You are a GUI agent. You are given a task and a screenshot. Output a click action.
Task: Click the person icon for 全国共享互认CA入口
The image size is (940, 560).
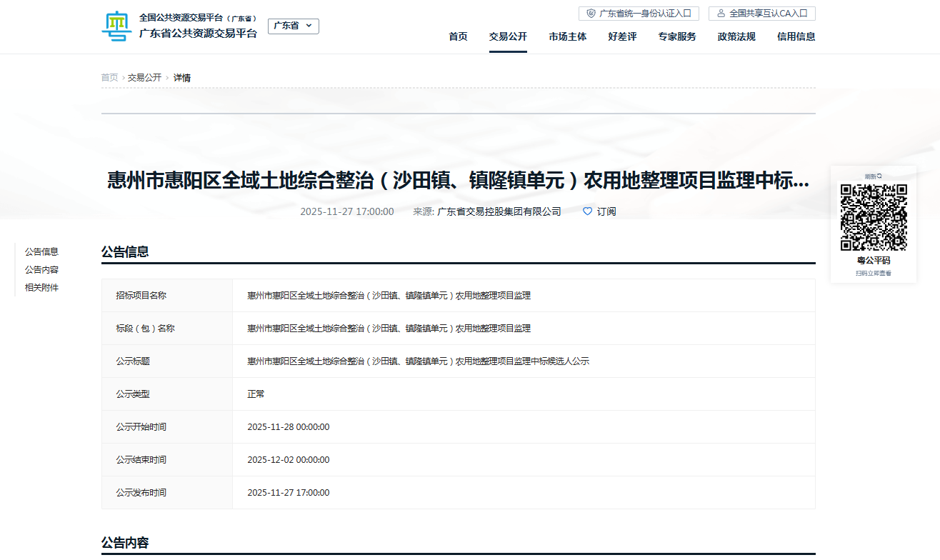(x=721, y=14)
